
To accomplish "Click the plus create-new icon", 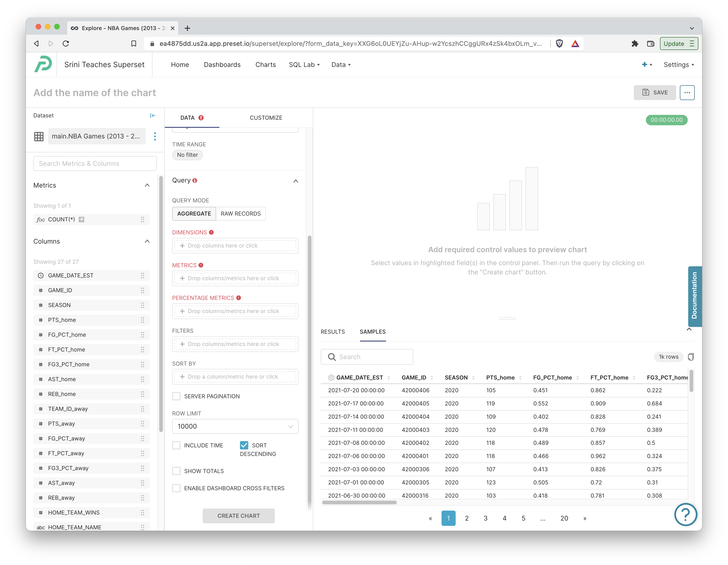I will 645,64.
